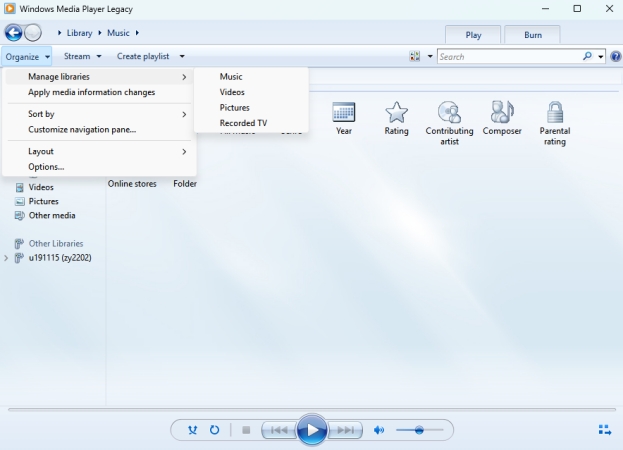The image size is (623, 450).
Task: Choose Videos in Manage libraries submenu
Action: [251, 92]
